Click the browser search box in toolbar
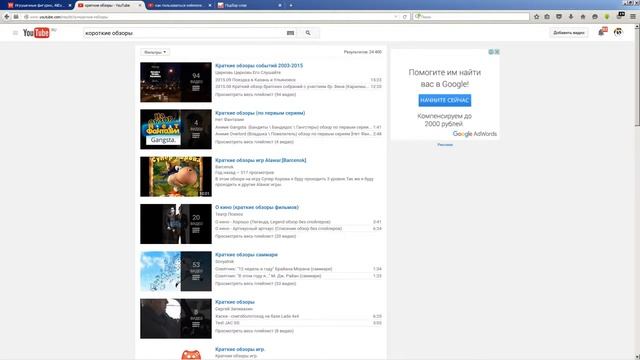Image resolution: width=640 pixels, height=360 pixels. (471, 17)
